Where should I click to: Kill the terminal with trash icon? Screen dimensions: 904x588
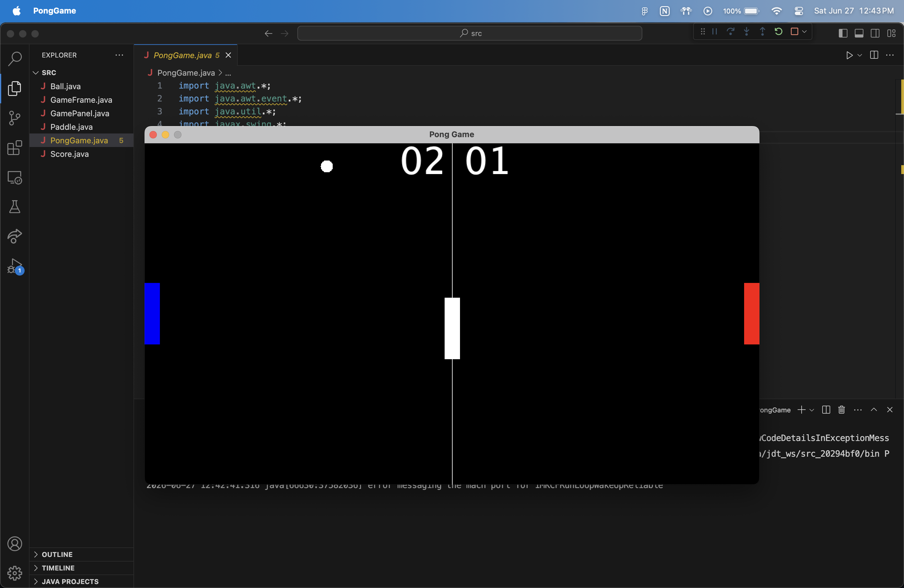coord(842,410)
